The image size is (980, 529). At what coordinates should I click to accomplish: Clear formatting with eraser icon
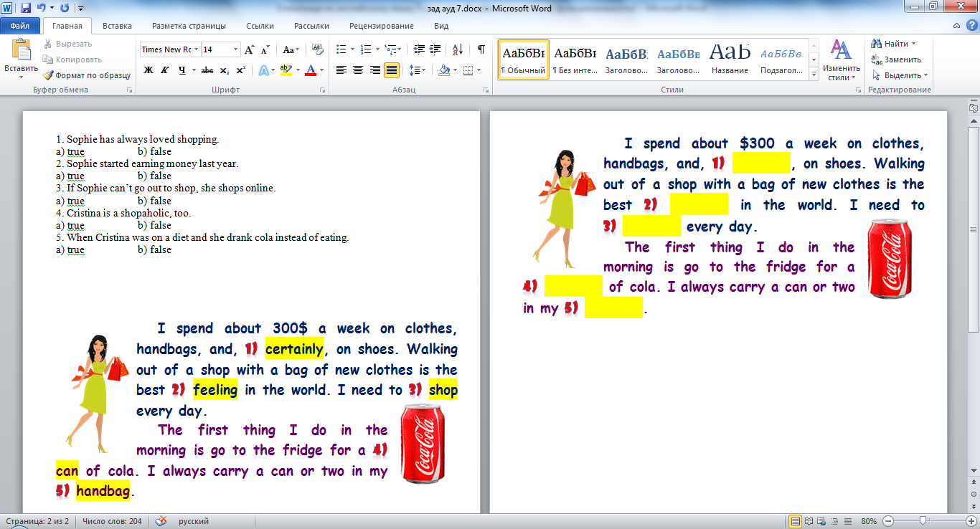click(318, 49)
